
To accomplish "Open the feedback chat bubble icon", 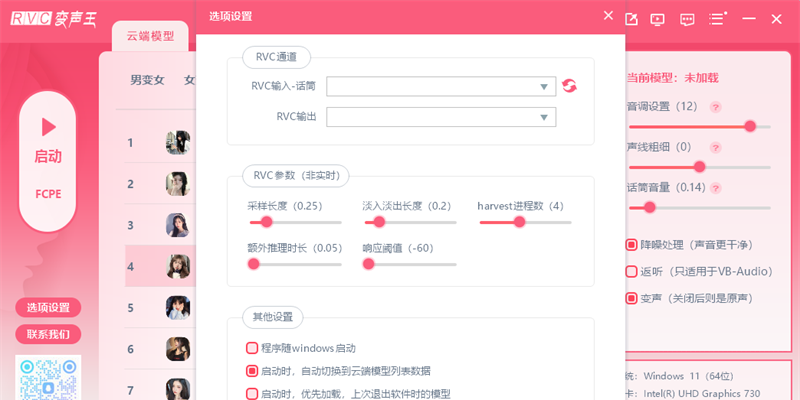I will [687, 18].
